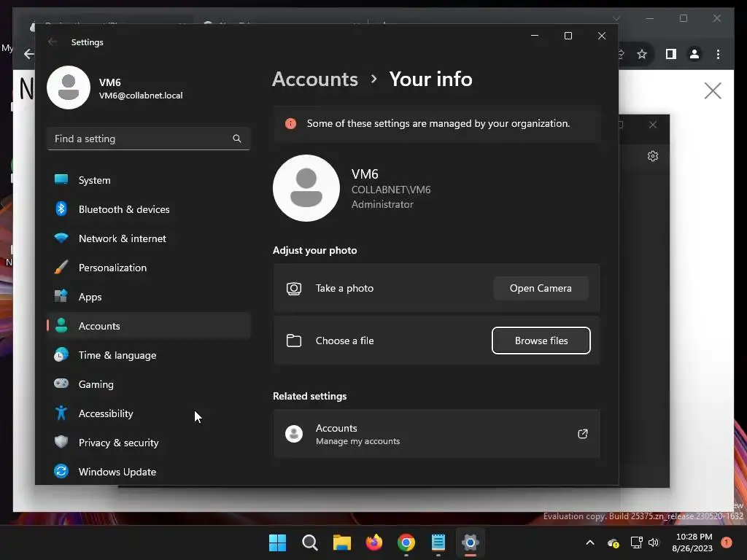Click the Bluetooth icon in sidebar

(61, 209)
